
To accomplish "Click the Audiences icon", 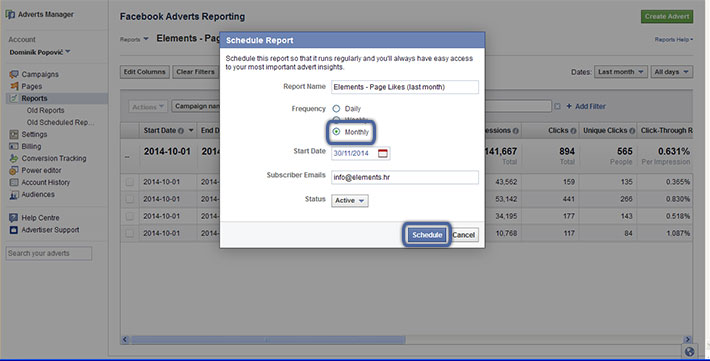I will [14, 195].
